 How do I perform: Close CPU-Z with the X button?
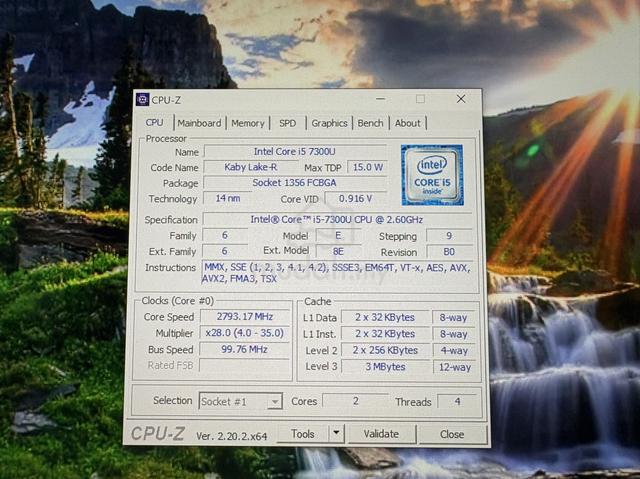coord(461,99)
